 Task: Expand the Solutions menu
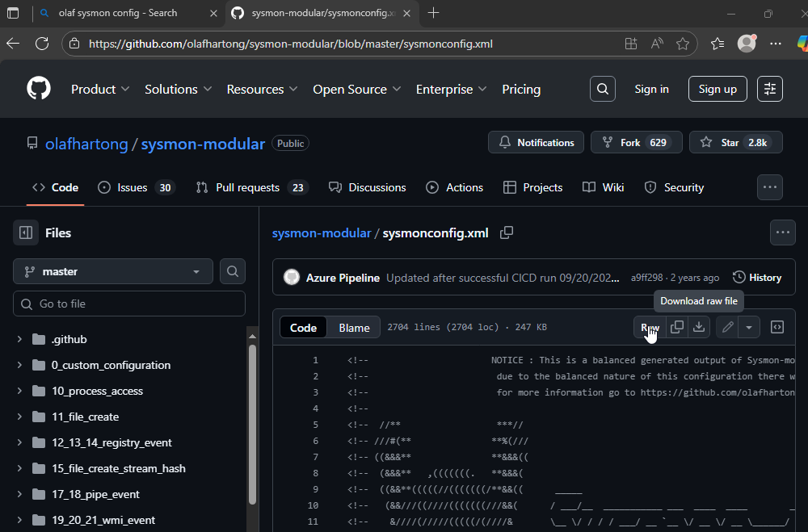(x=179, y=89)
